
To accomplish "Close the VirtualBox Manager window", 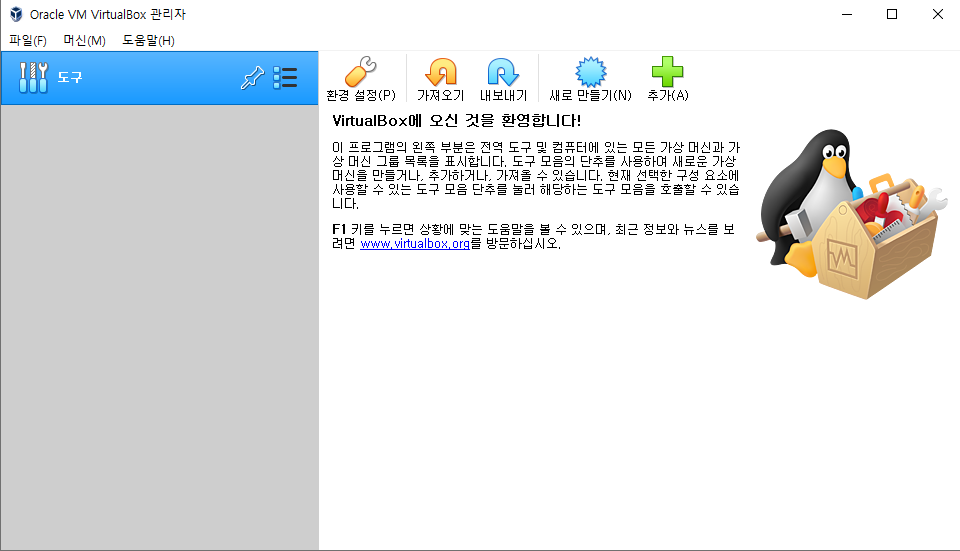I will pyautogui.click(x=937, y=14).
